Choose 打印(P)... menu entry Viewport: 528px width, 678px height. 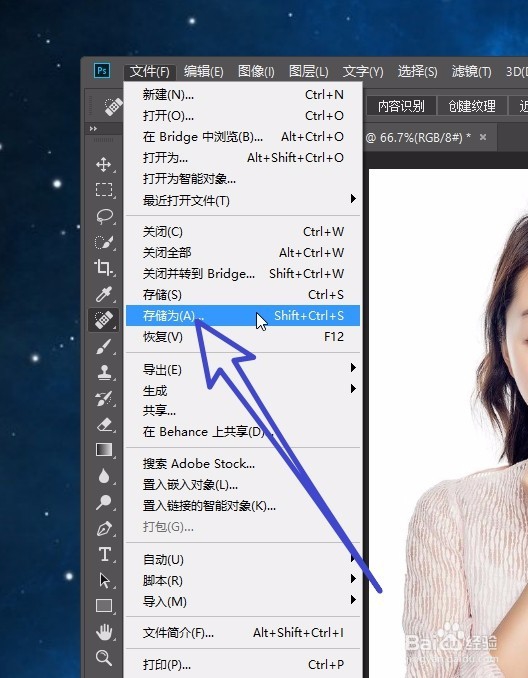[x=243, y=665]
